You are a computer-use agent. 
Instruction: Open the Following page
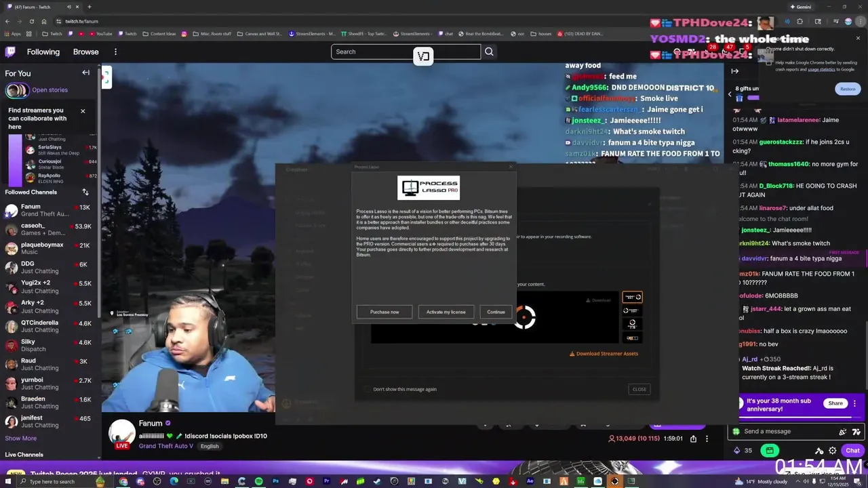click(43, 52)
